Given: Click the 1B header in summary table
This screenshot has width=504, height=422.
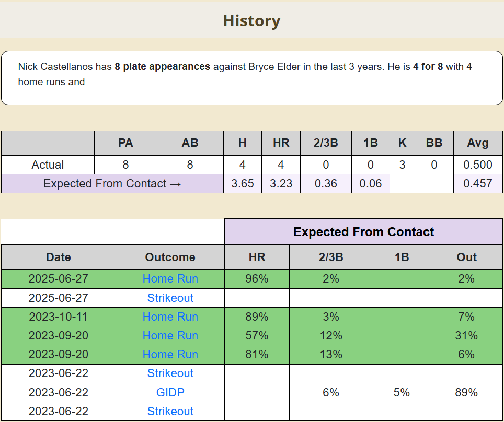Looking at the screenshot, I should [x=370, y=143].
